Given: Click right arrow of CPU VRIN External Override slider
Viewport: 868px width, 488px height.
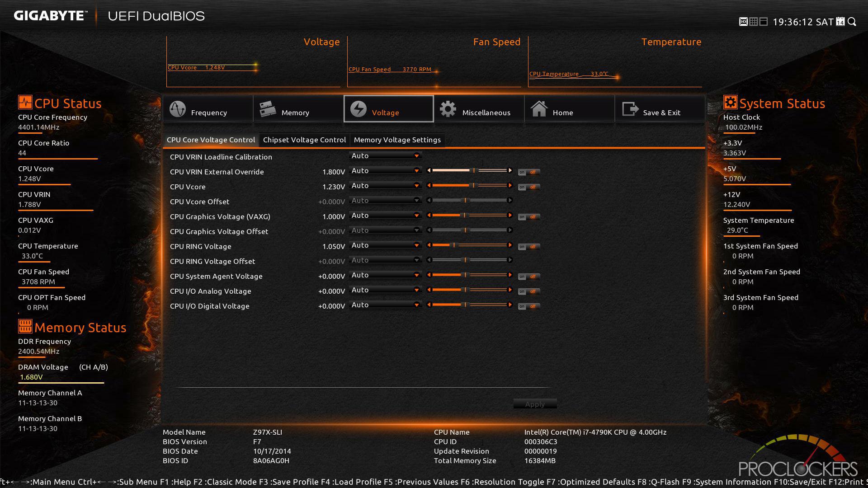Looking at the screenshot, I should pos(510,170).
